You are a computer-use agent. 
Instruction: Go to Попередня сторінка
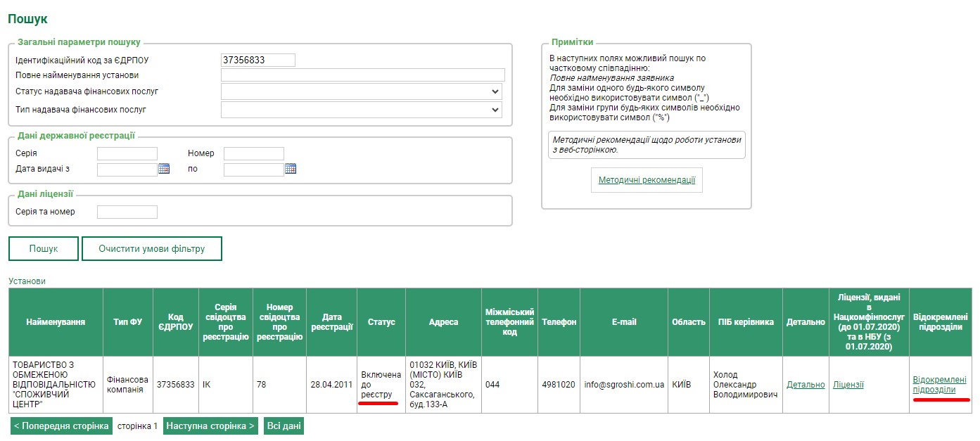pos(61,426)
